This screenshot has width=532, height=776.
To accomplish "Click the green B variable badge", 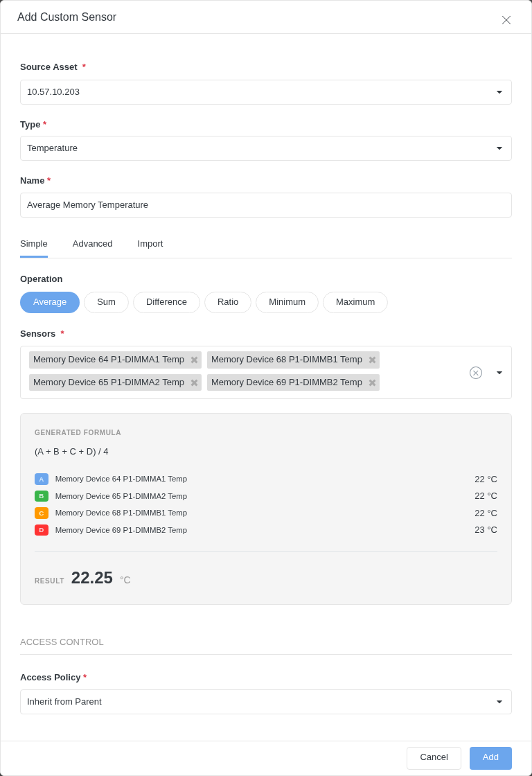I will (x=42, y=496).
